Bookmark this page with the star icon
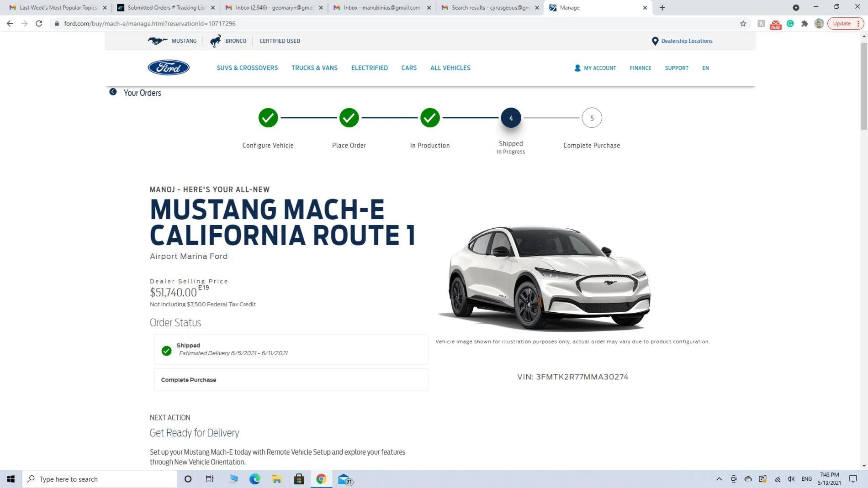The width and height of the screenshot is (868, 488). (743, 23)
